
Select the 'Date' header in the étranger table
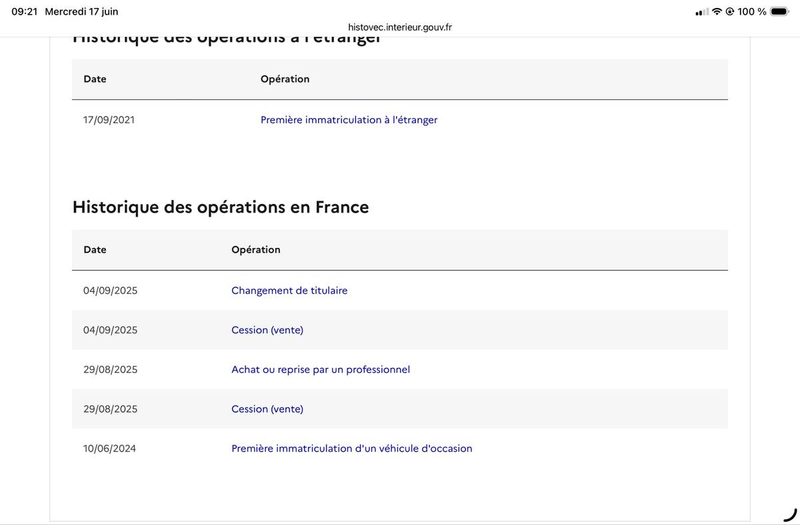[95, 79]
